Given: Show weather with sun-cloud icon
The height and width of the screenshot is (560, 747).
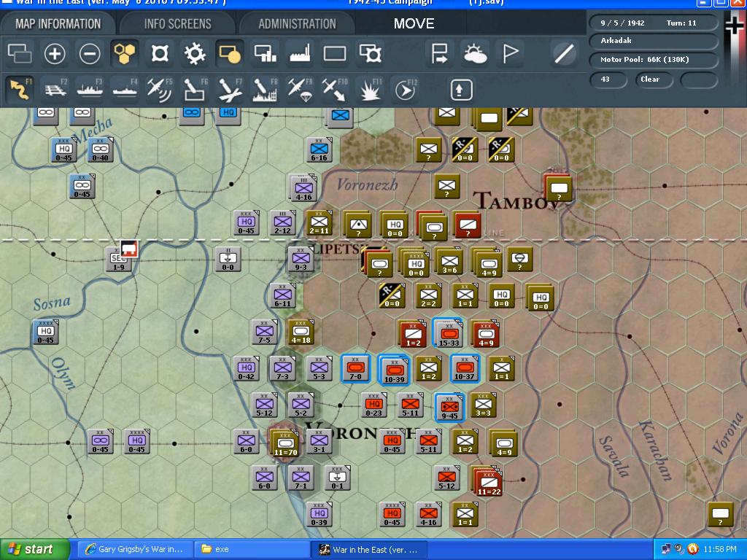Looking at the screenshot, I should click(x=474, y=53).
